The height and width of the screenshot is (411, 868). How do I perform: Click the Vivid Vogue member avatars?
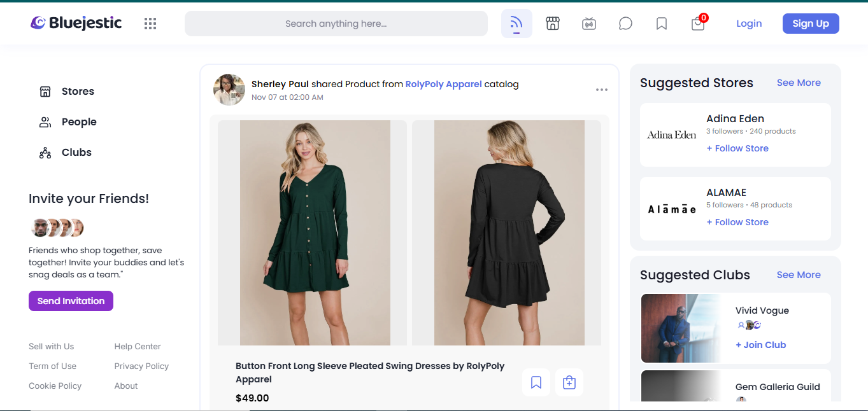(749, 325)
